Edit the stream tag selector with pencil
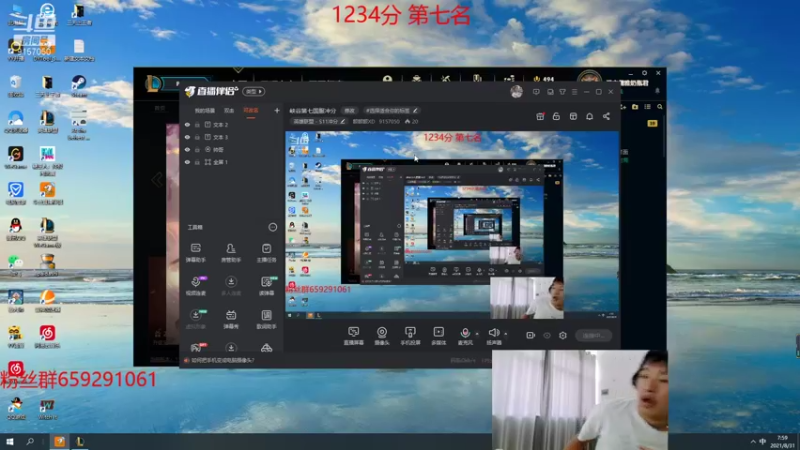Image resolution: width=800 pixels, height=450 pixels. coord(391,110)
